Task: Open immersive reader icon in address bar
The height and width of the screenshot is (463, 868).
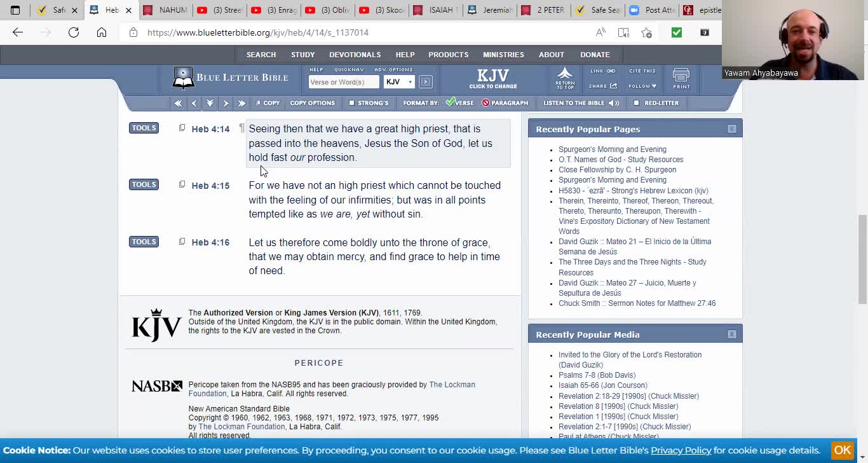Action: click(x=623, y=32)
